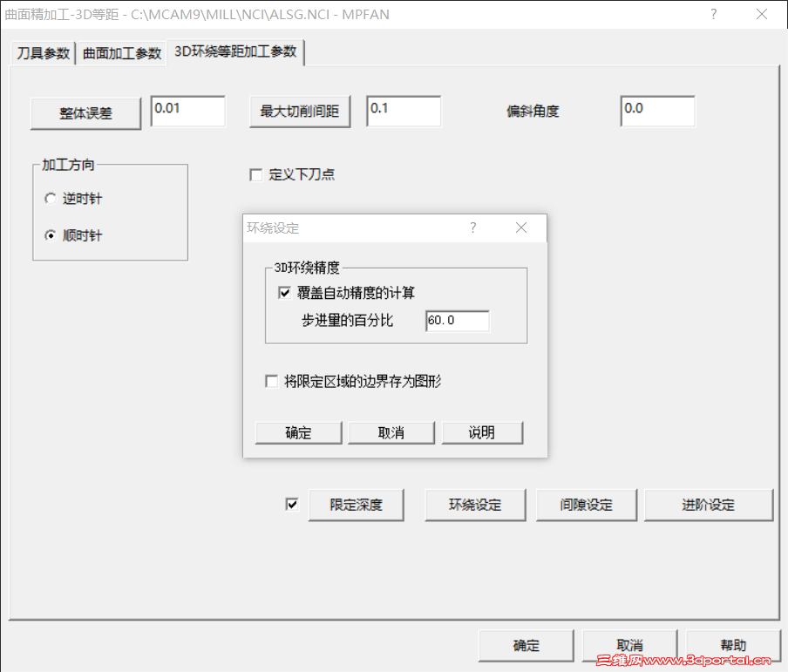Click the 最大切削间距 value field 0.1
This screenshot has height=672, width=788.
pyautogui.click(x=404, y=111)
